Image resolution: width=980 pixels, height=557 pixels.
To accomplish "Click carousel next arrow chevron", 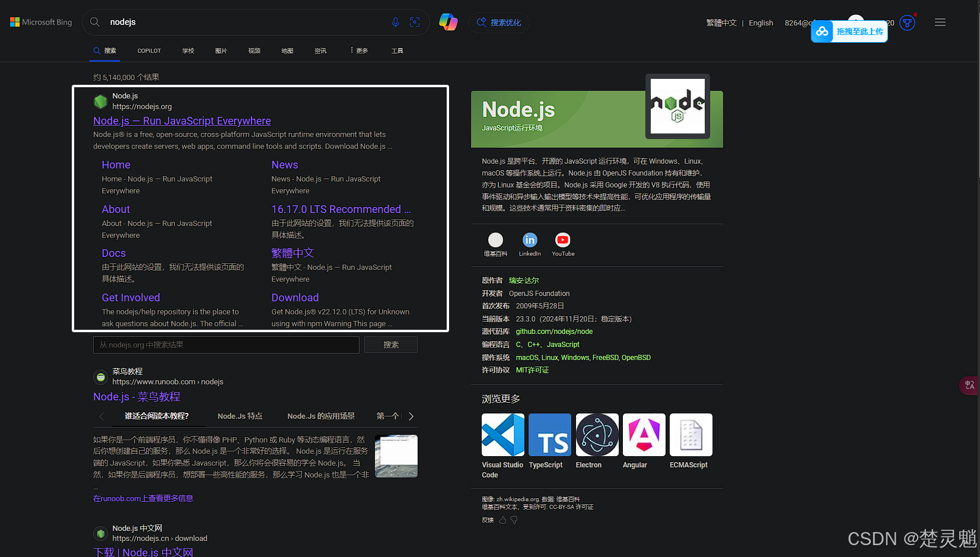I will pos(411,416).
